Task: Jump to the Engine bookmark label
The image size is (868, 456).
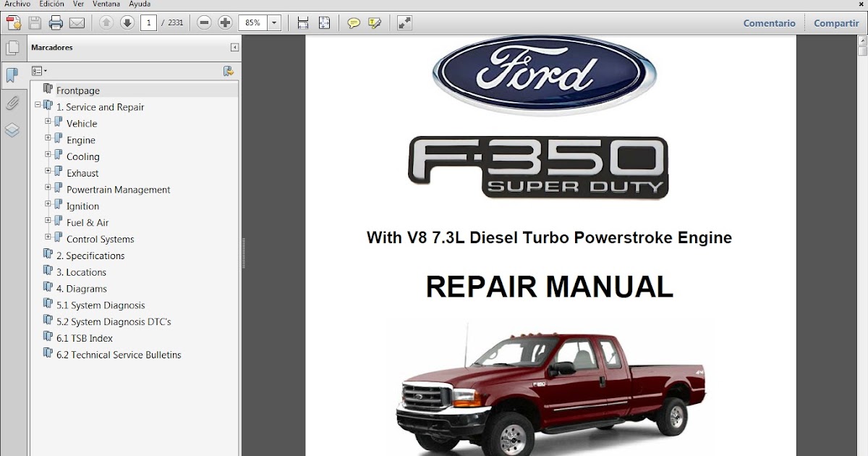Action: click(x=81, y=140)
